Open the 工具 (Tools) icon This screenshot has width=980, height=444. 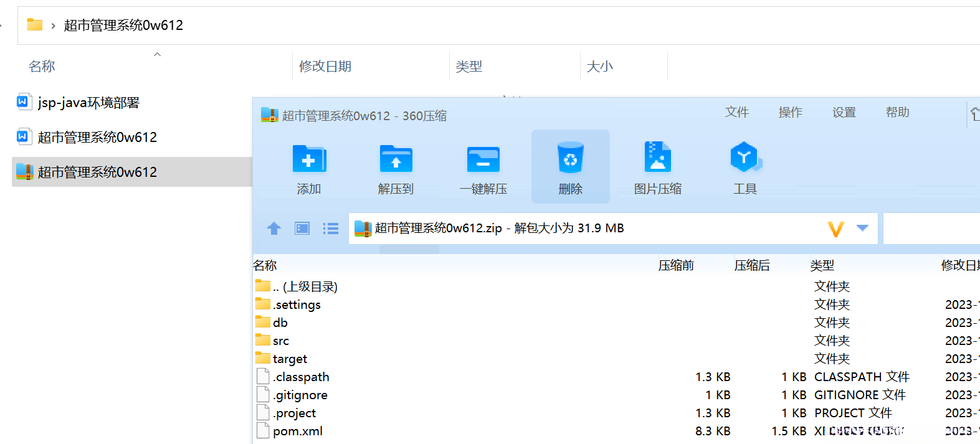tap(745, 158)
